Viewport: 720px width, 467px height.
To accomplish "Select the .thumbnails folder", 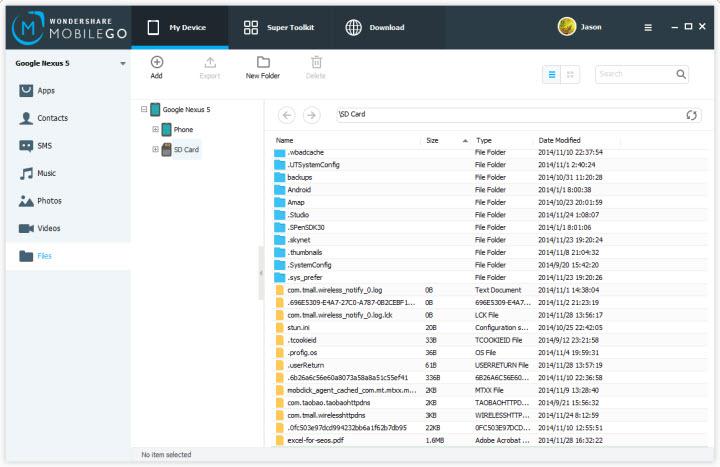I will click(x=489, y=253).
